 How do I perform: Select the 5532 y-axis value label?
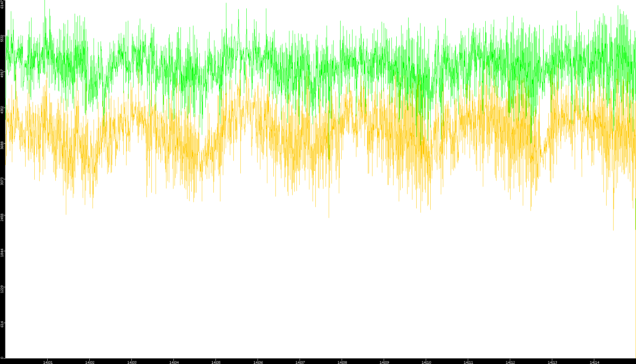tap(2, 38)
